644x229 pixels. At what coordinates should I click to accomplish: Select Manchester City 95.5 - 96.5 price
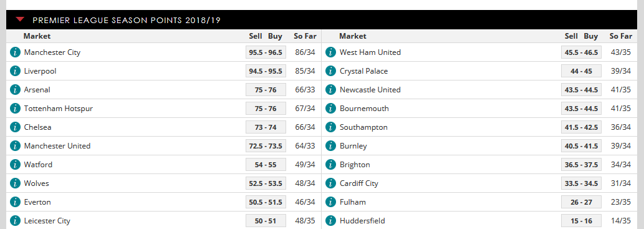point(266,52)
